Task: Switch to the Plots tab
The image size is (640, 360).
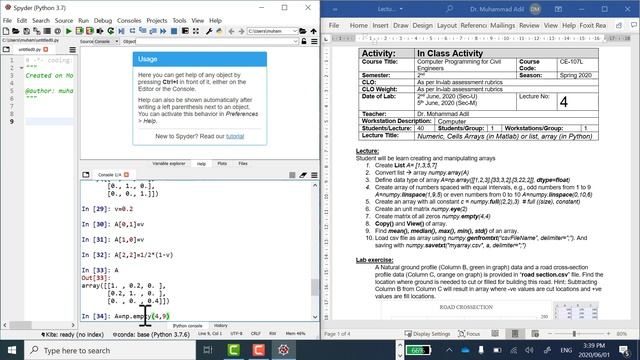Action: point(222,163)
